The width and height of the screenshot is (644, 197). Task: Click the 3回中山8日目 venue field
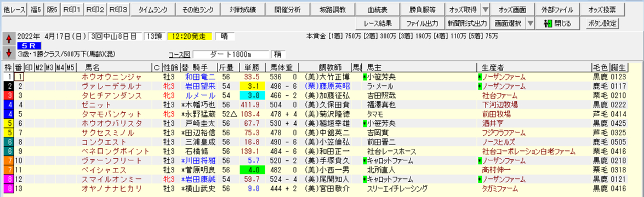[115, 36]
